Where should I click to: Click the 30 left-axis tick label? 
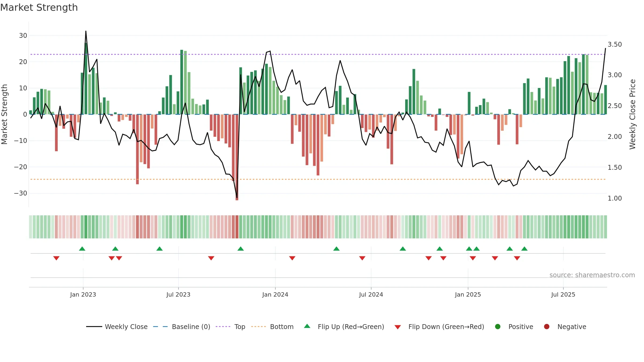[23, 35]
